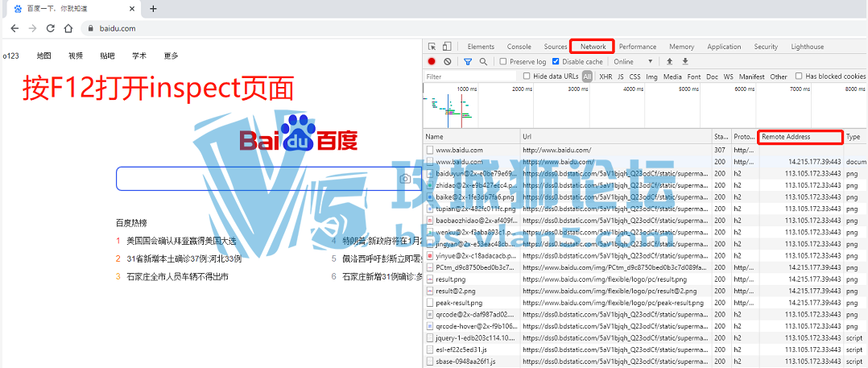Open the Online throttling dropdown
This screenshot has height=368, width=868.
(634, 61)
